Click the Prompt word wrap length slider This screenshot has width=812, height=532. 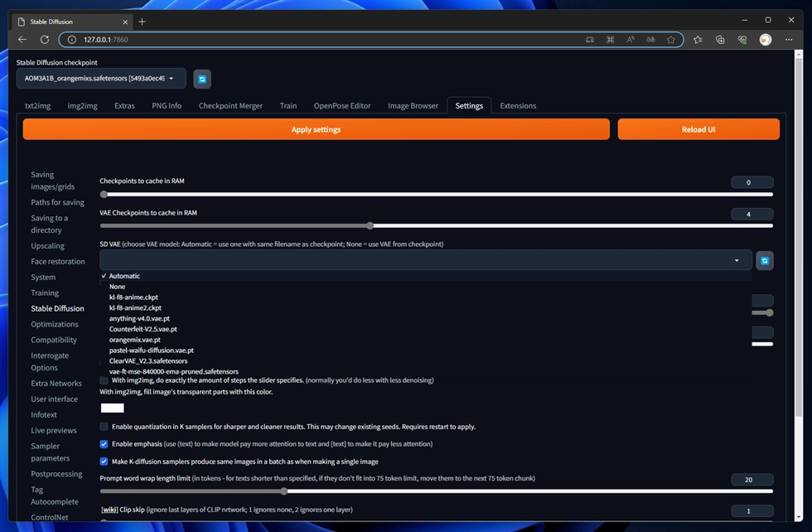coord(436,491)
